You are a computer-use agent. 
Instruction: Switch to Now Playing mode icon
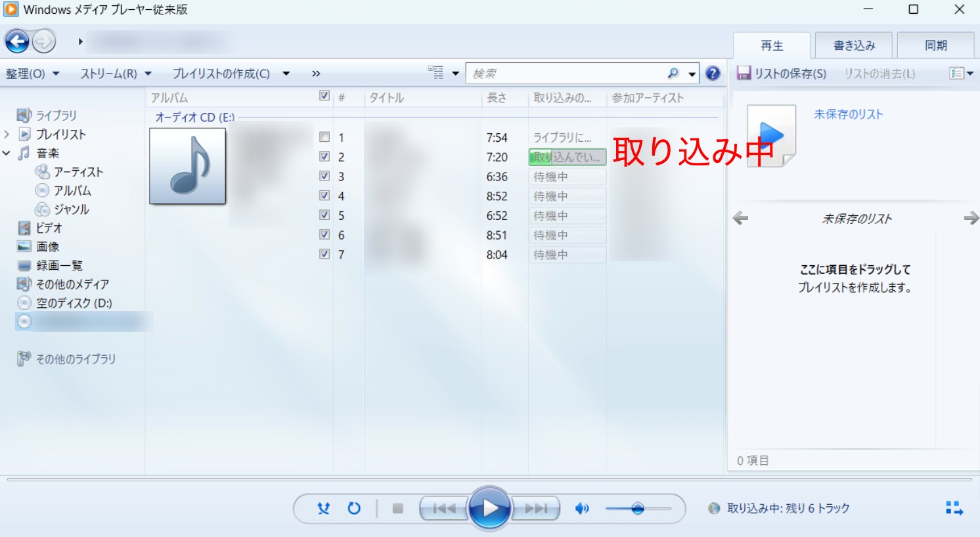point(954,507)
